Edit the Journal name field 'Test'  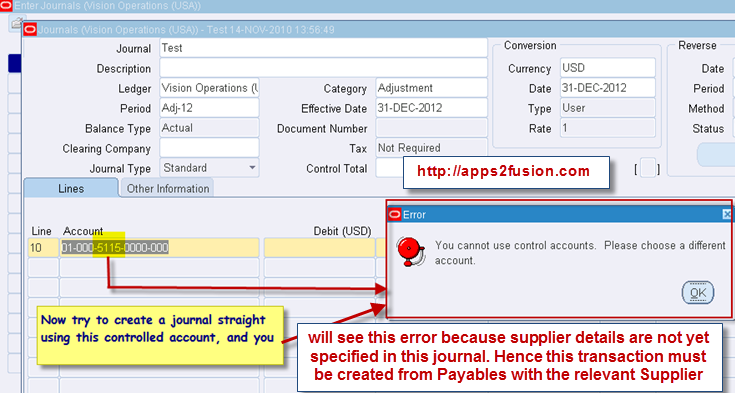pos(323,48)
